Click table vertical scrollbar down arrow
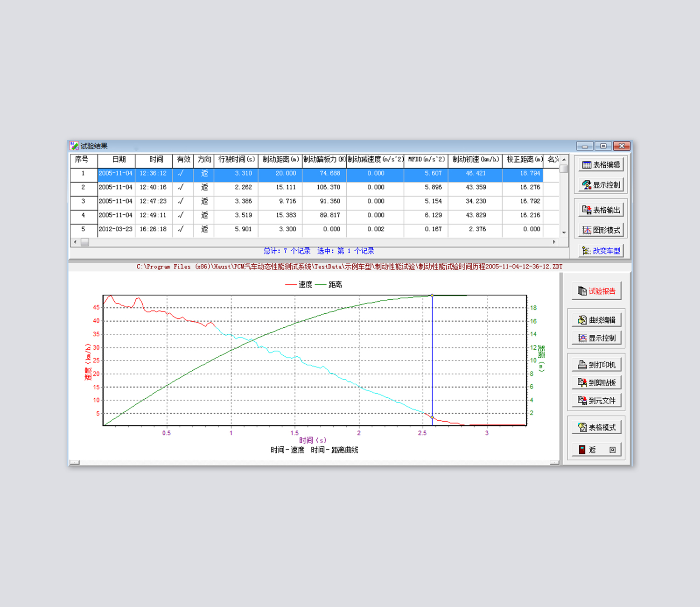 pyautogui.click(x=564, y=233)
